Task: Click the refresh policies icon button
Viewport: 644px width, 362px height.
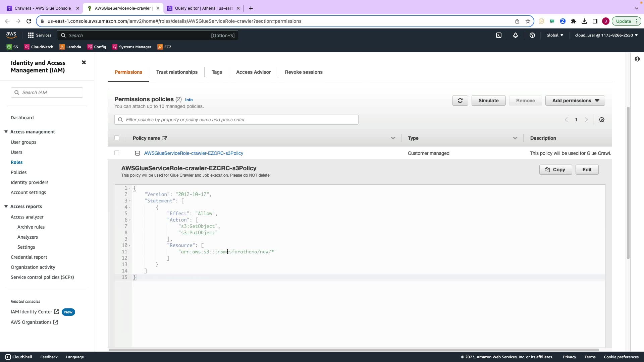Action: tap(460, 101)
